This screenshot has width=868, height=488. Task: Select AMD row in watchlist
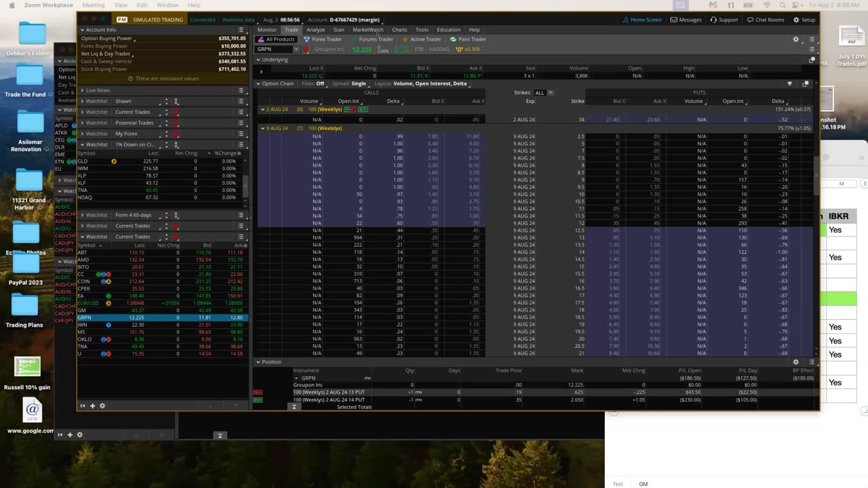[162, 260]
